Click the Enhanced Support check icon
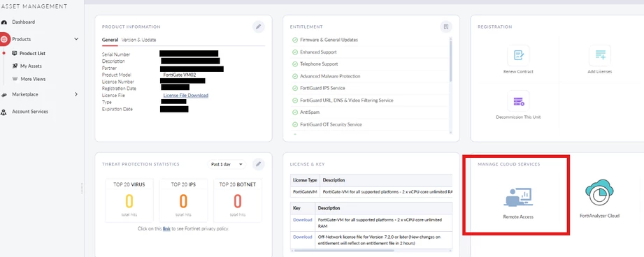This screenshot has height=257, width=644. tap(295, 52)
